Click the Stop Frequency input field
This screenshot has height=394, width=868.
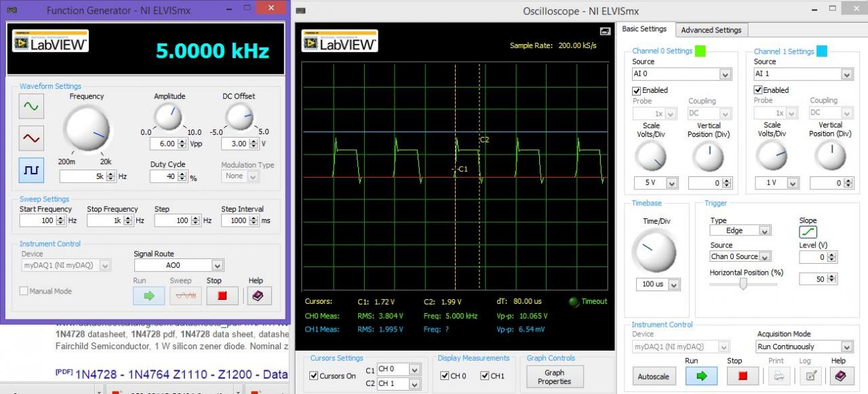(105, 220)
